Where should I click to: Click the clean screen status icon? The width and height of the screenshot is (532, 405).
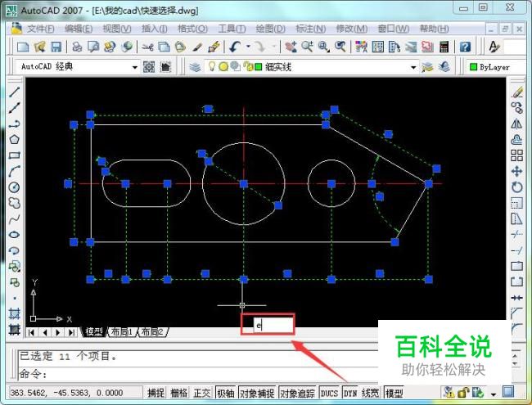508,393
